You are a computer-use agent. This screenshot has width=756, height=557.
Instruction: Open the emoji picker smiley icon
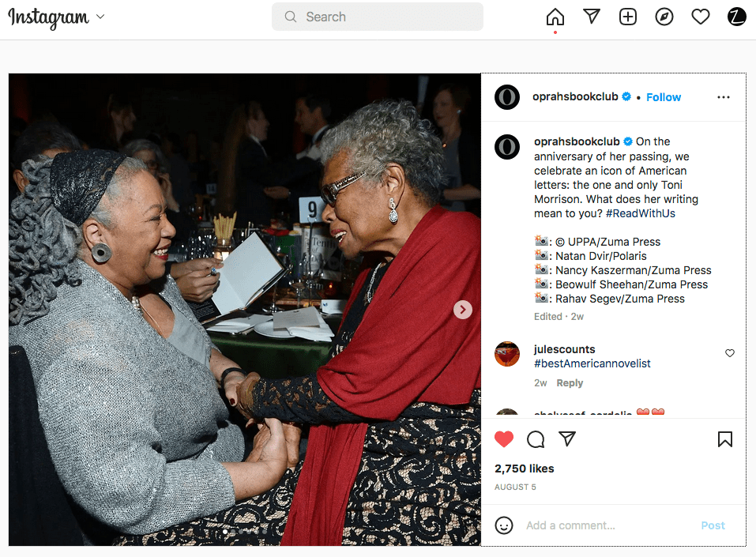(504, 525)
